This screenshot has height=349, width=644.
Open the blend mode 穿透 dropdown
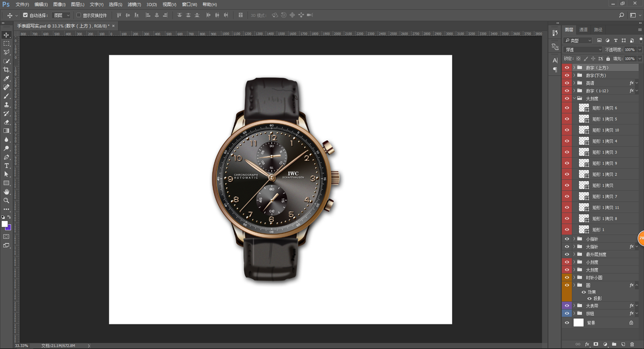[583, 49]
